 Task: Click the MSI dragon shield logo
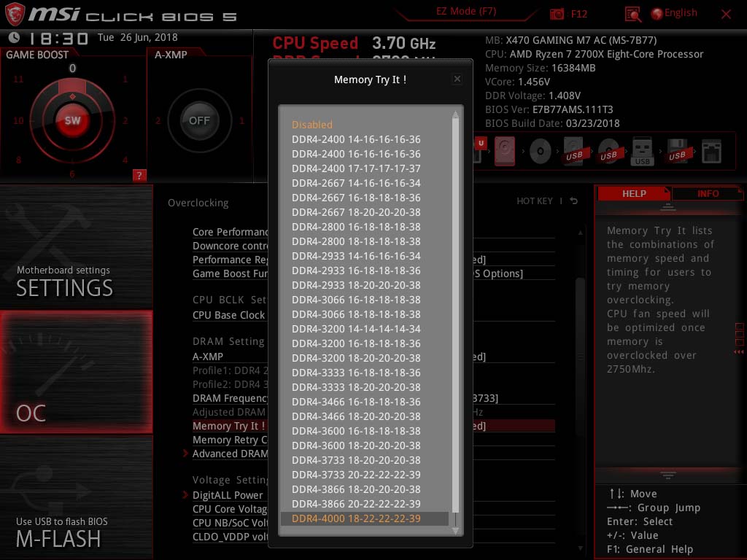[x=15, y=14]
